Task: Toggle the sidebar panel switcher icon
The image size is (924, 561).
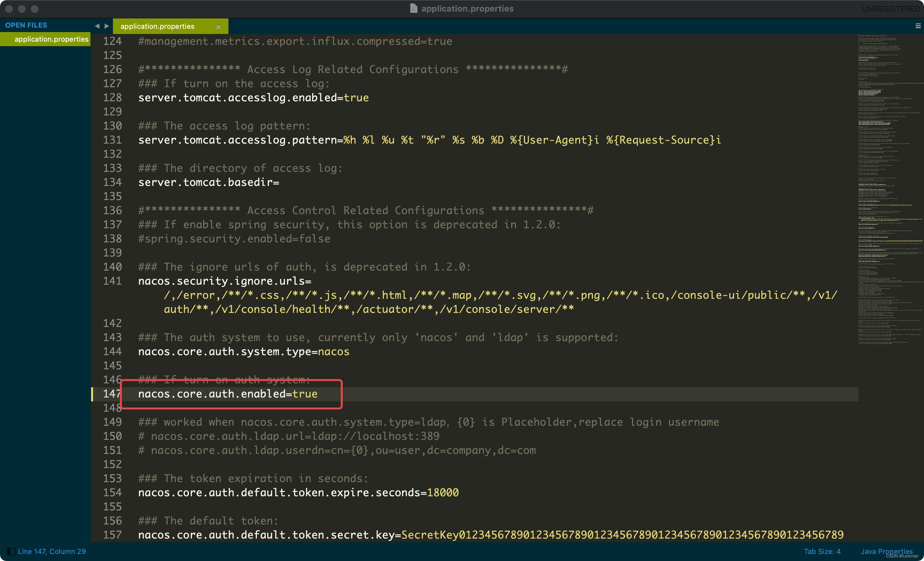Action: 11,551
